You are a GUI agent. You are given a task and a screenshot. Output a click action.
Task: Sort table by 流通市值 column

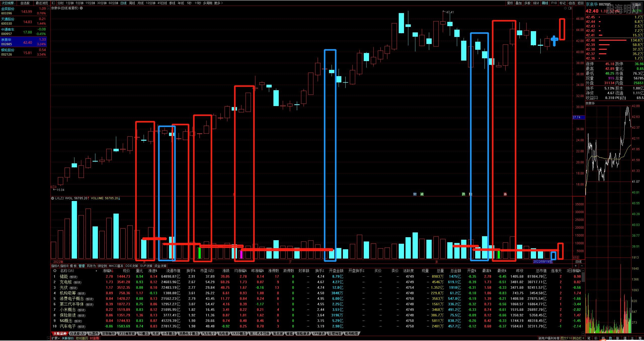point(173,271)
